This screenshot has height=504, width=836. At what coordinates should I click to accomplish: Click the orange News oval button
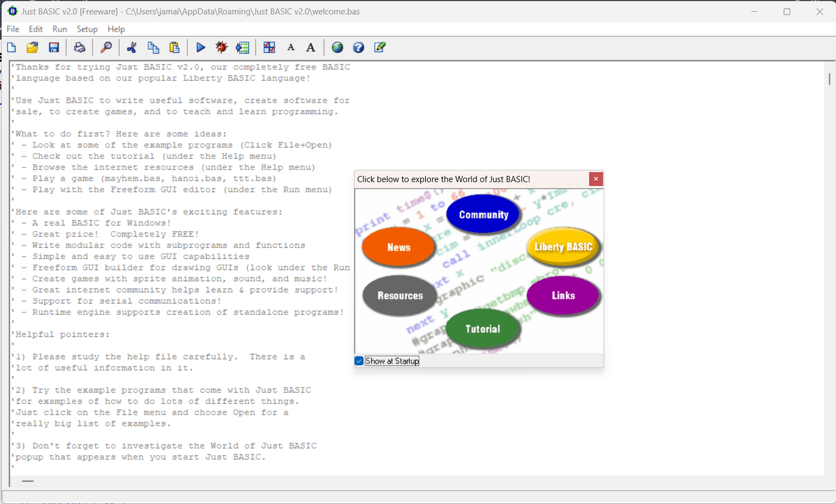tap(398, 247)
